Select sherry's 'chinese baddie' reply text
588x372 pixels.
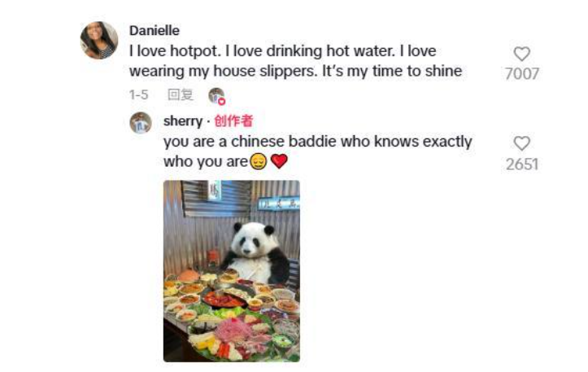318,151
